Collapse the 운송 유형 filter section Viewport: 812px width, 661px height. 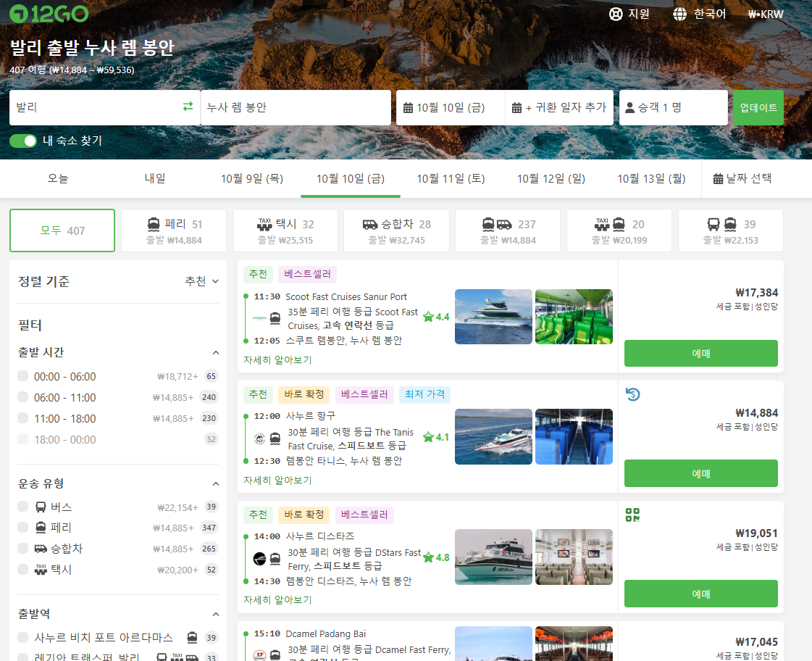tap(216, 484)
